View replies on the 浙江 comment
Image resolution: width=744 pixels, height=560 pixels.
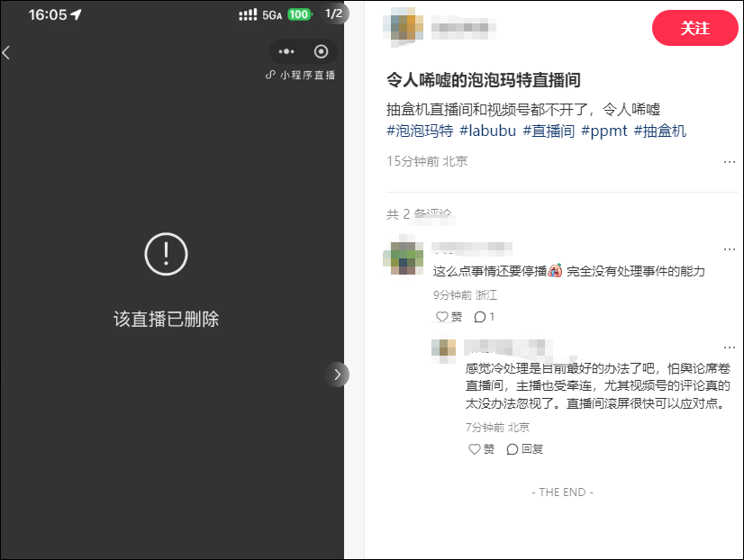485,317
